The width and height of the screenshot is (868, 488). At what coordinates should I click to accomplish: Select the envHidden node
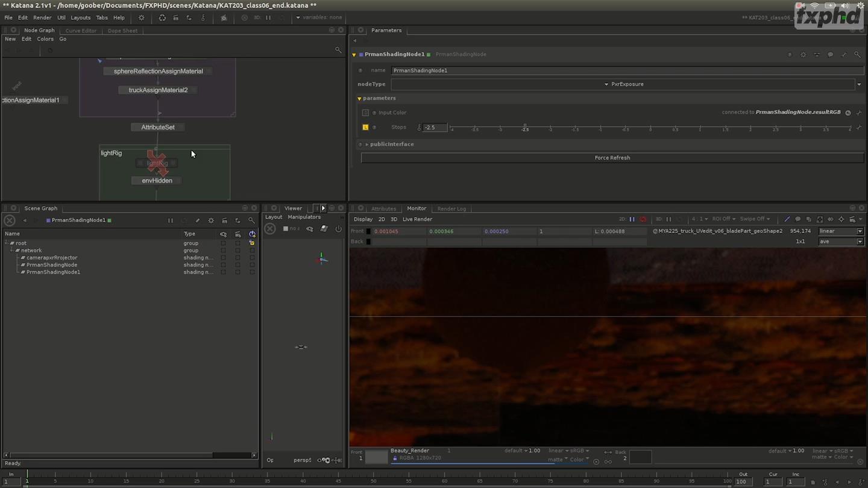coord(157,181)
